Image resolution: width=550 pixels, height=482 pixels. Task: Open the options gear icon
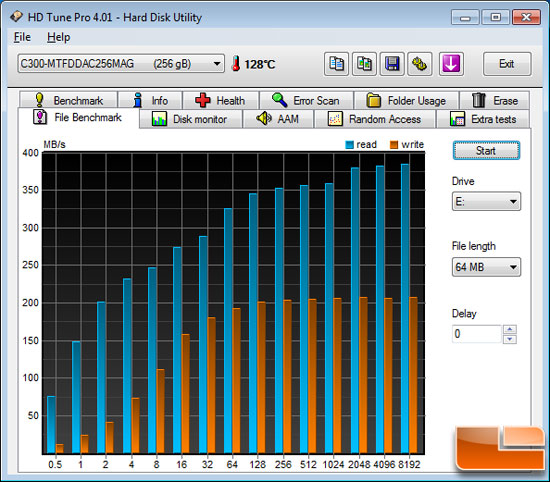point(420,64)
